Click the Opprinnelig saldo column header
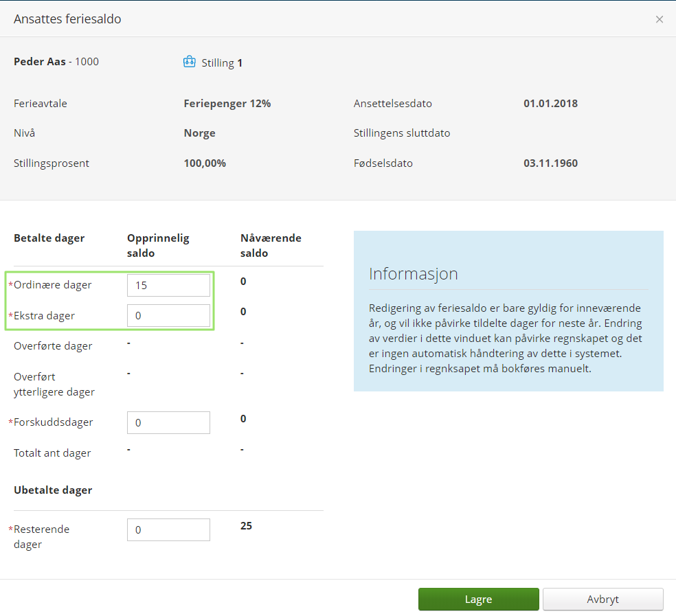Viewport: 676px width, 616px height. (158, 245)
